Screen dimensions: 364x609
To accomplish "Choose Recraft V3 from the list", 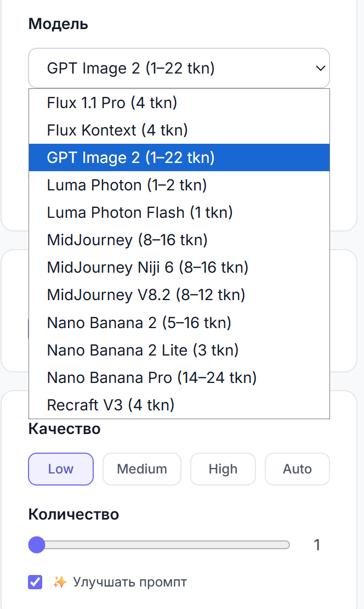I will pos(179,405).
